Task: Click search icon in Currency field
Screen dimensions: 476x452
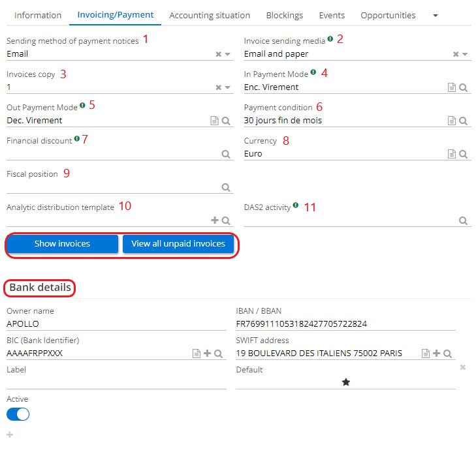Action: [463, 155]
